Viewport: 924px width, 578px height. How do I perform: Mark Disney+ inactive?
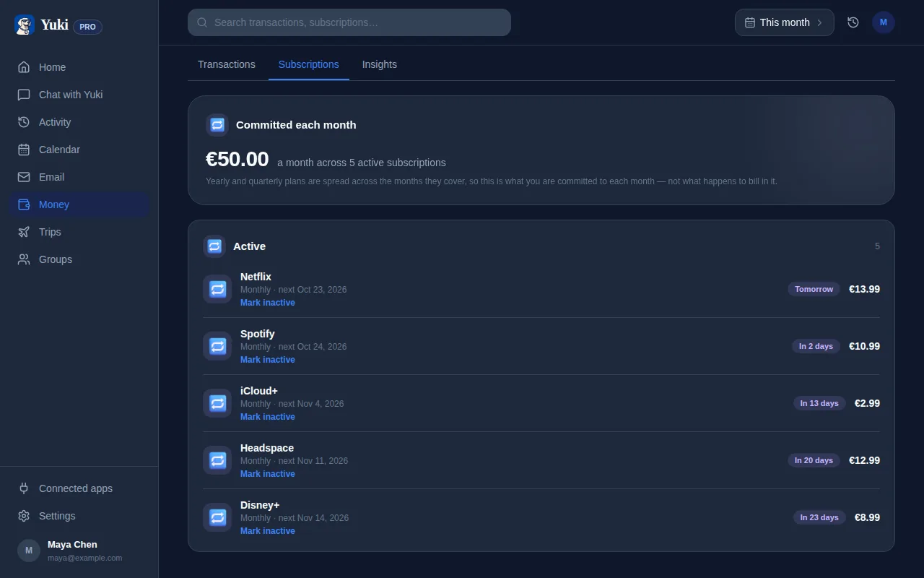[x=268, y=531]
